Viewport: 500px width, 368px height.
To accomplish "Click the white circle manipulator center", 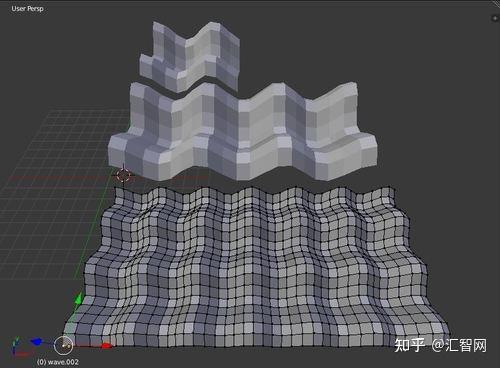I will [63, 345].
